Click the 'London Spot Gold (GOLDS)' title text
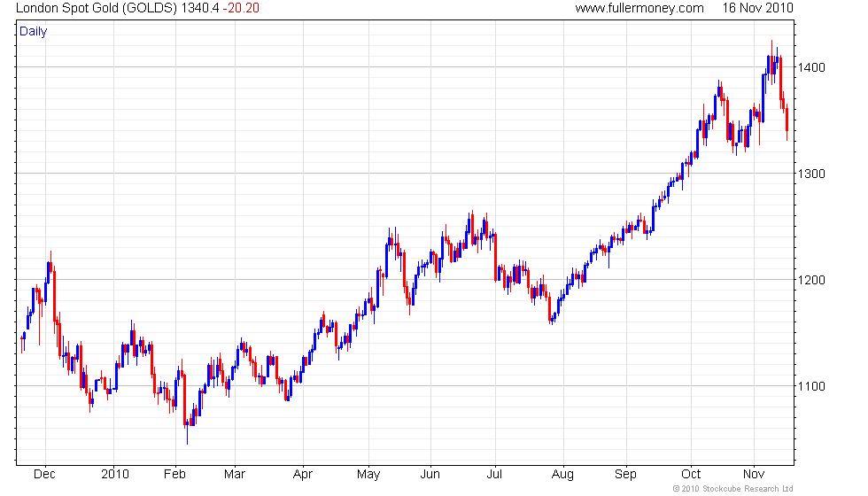The width and height of the screenshot is (868, 496). (97, 8)
